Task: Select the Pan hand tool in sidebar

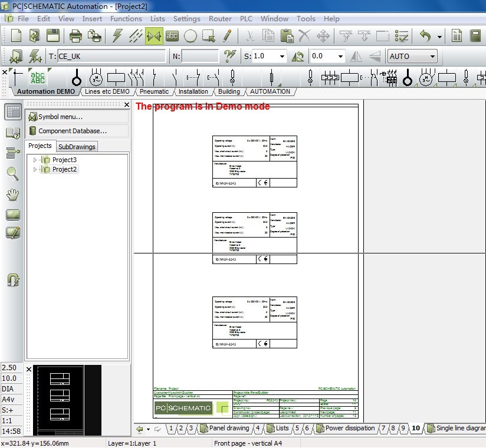Action: click(12, 194)
